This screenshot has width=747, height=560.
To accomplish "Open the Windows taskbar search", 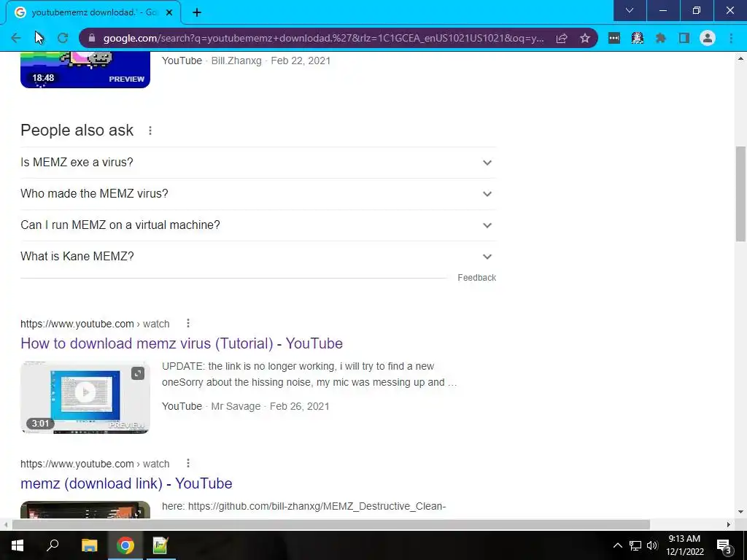I will (53, 545).
